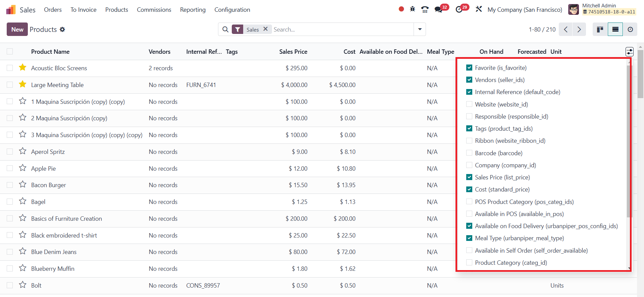Open the VoIP phone icon
644x297 pixels.
(425, 9)
